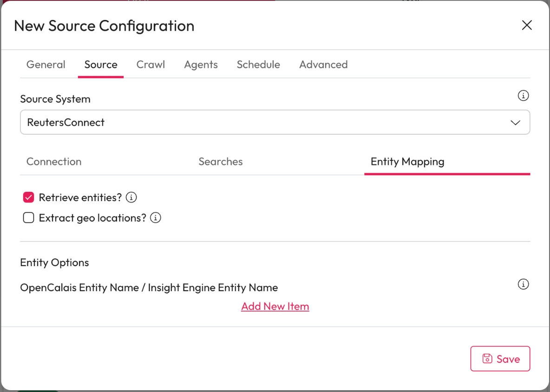Click the Add New Item link
The height and width of the screenshot is (392, 550).
[x=275, y=306]
